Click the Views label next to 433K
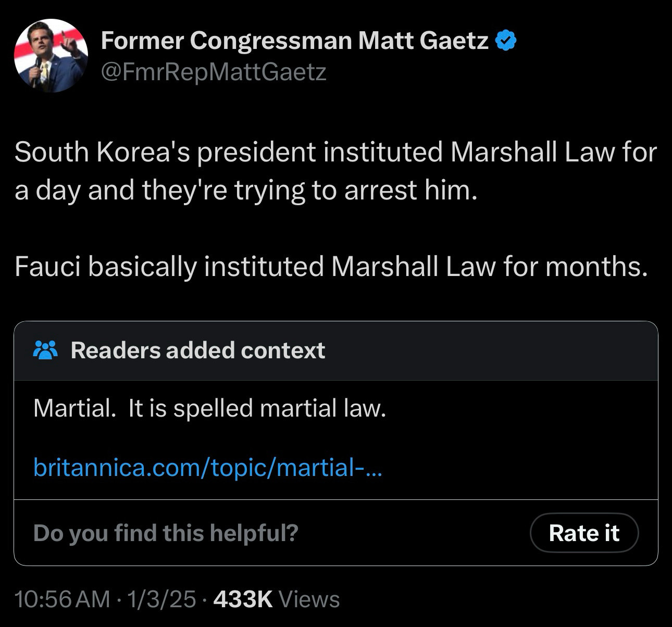Viewport: 672px width, 627px height. (309, 599)
